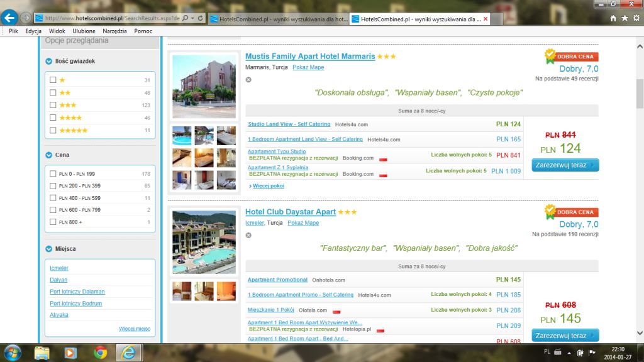Image resolution: width=644 pixels, height=362 pixels.
Task: Click the page vertical scrollbar thumb
Action: [x=640, y=94]
